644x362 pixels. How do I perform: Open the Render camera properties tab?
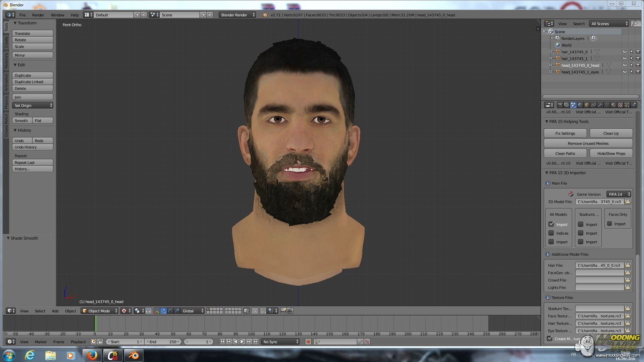pos(560,105)
